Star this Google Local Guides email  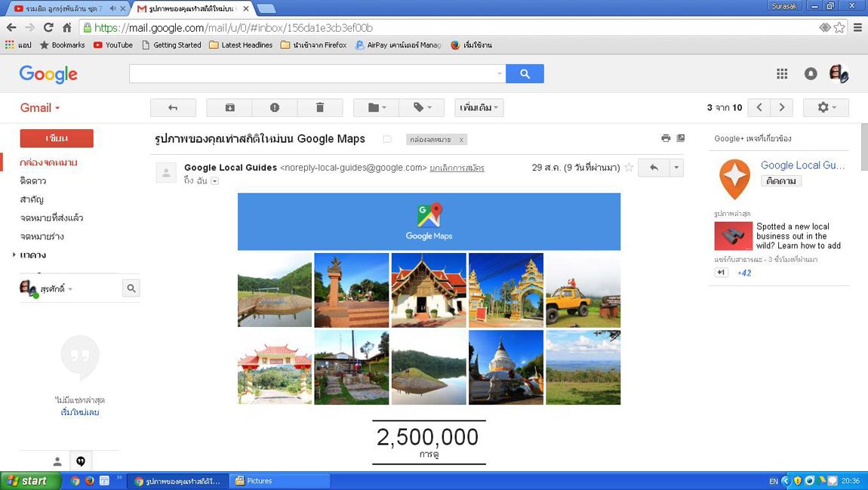(x=629, y=168)
